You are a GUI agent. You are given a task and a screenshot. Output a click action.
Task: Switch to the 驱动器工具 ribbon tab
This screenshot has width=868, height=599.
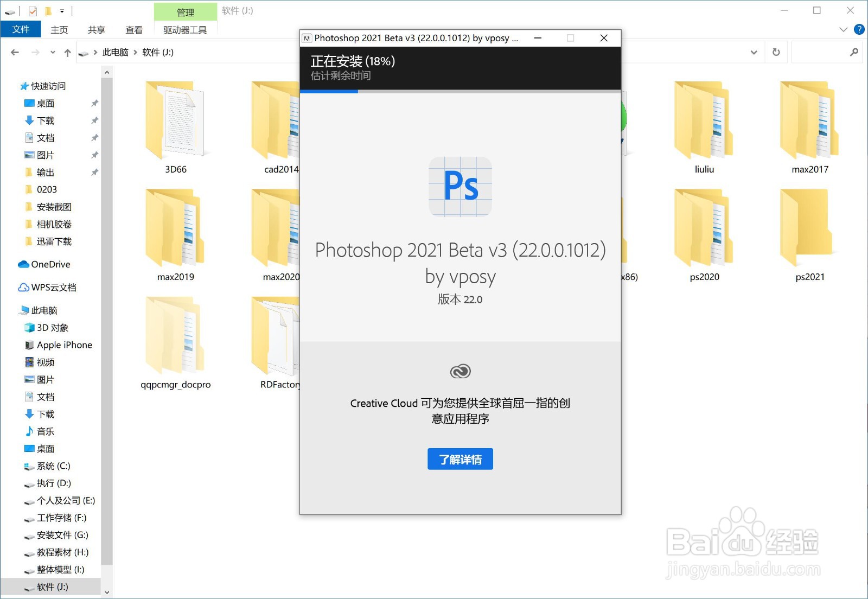[185, 30]
